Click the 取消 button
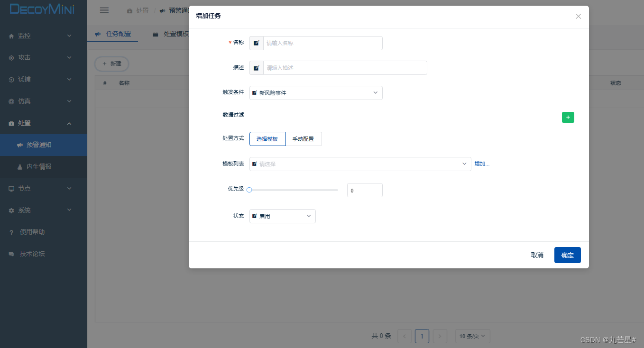The width and height of the screenshot is (644, 348). coord(537,255)
